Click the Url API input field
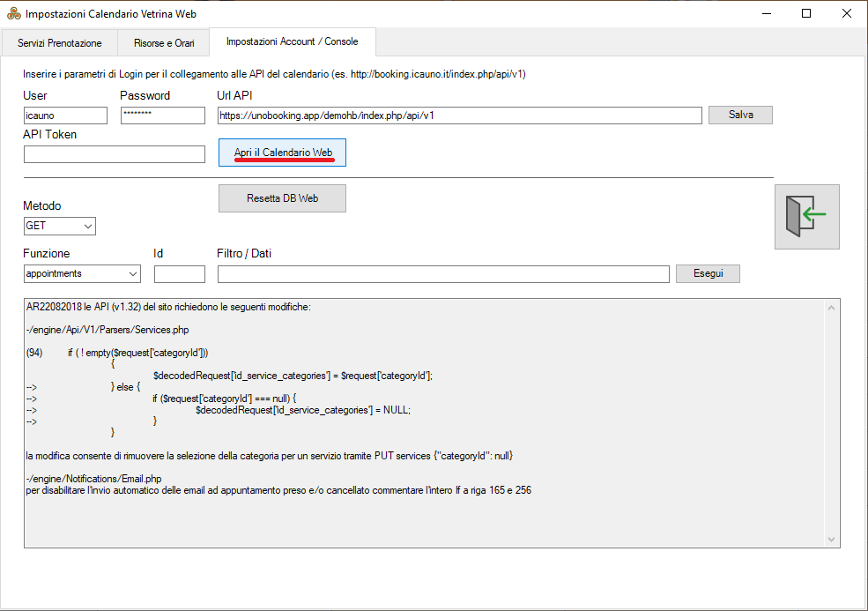Viewport: 868px width, 611px height. click(459, 115)
